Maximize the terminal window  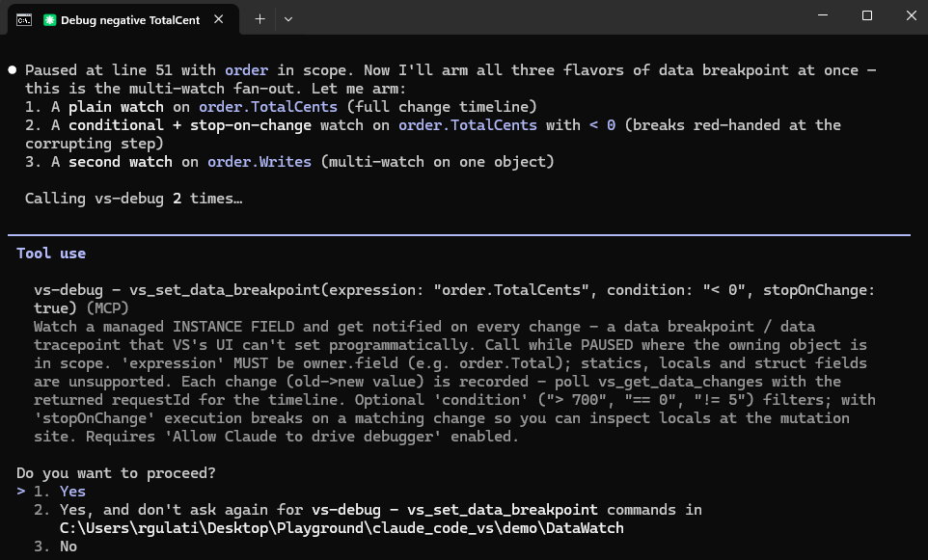point(867,15)
